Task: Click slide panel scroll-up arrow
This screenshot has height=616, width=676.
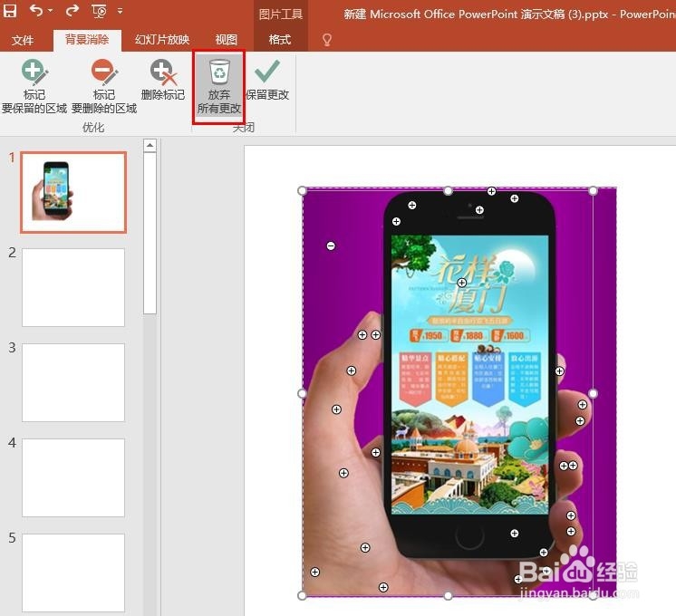Action: (150, 145)
